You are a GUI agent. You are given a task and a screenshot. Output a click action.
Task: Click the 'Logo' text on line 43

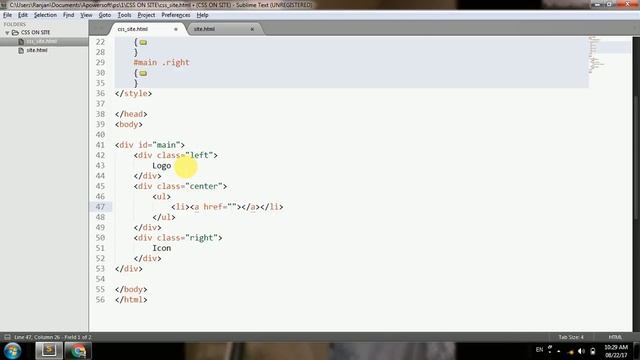(162, 166)
